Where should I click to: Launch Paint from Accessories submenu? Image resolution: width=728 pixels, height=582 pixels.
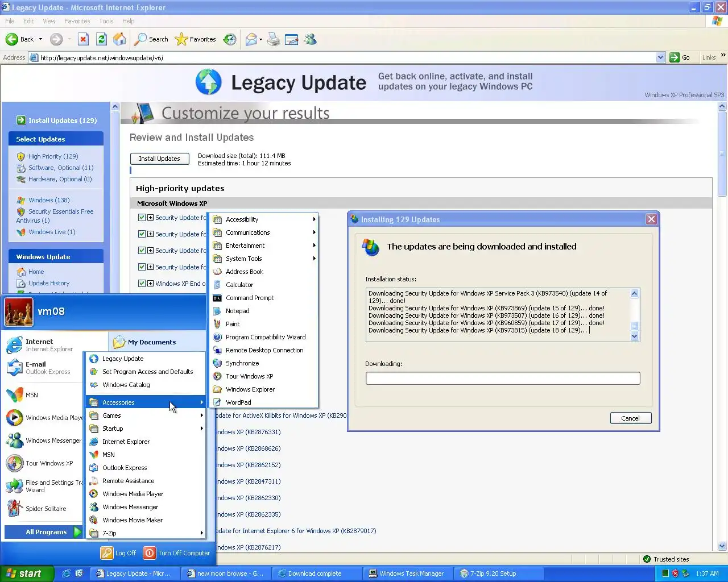pyautogui.click(x=263, y=324)
